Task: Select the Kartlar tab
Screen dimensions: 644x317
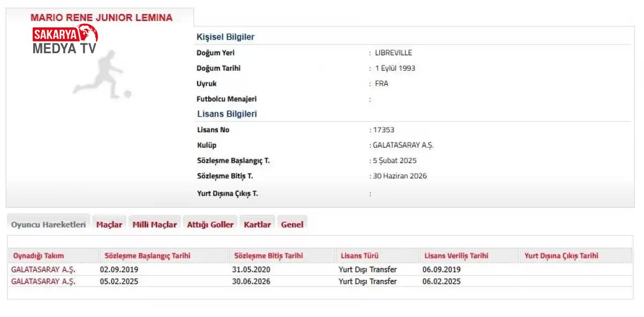Action: click(x=257, y=225)
